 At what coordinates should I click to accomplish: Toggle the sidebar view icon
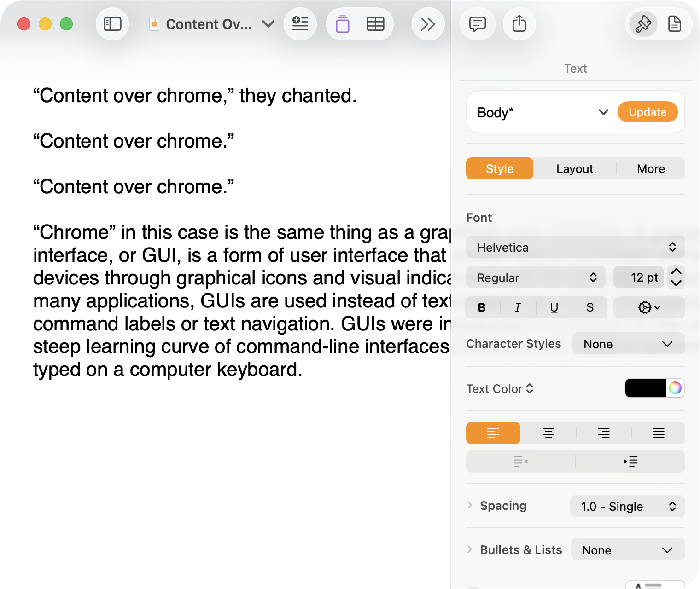click(112, 24)
